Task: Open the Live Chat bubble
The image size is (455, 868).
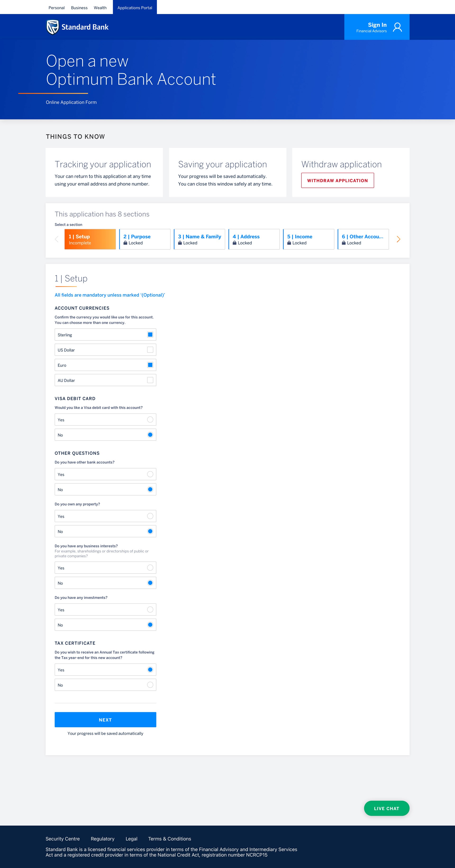Action: pyautogui.click(x=386, y=808)
